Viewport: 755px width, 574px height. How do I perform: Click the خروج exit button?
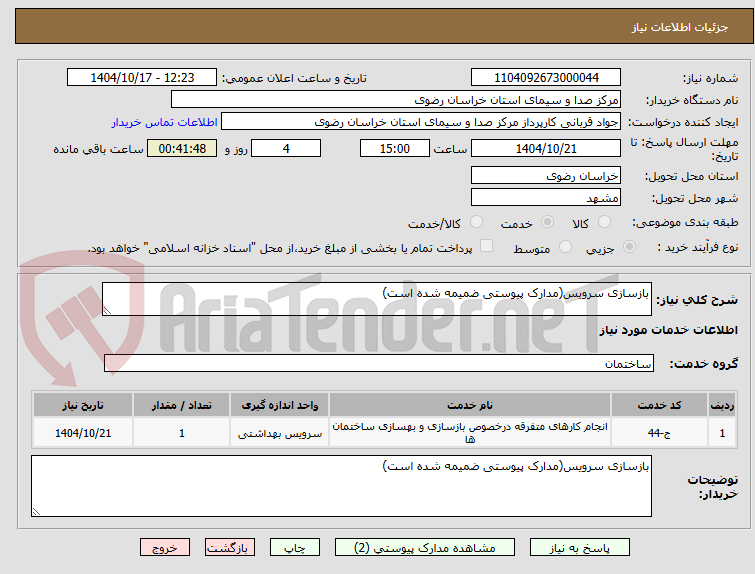pyautogui.click(x=165, y=548)
